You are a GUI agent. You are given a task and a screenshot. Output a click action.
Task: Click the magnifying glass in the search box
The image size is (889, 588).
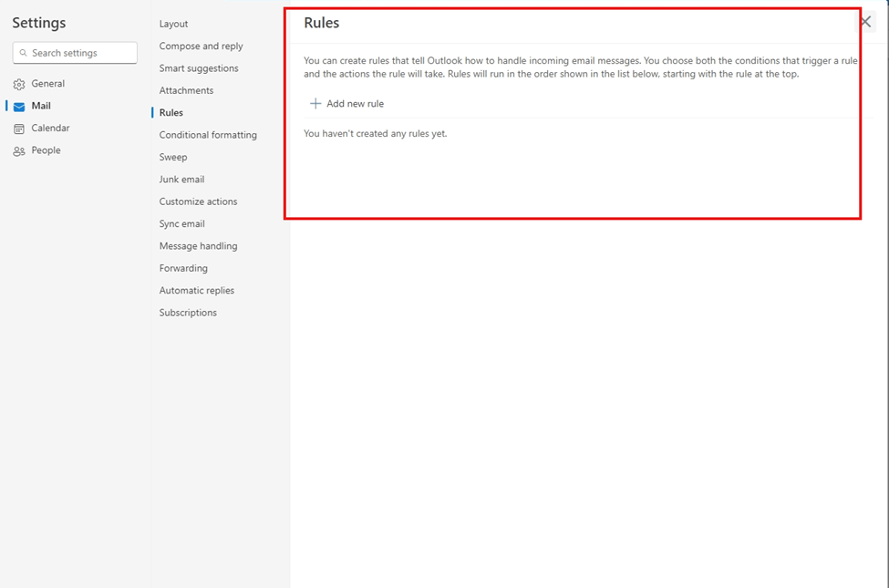24,53
